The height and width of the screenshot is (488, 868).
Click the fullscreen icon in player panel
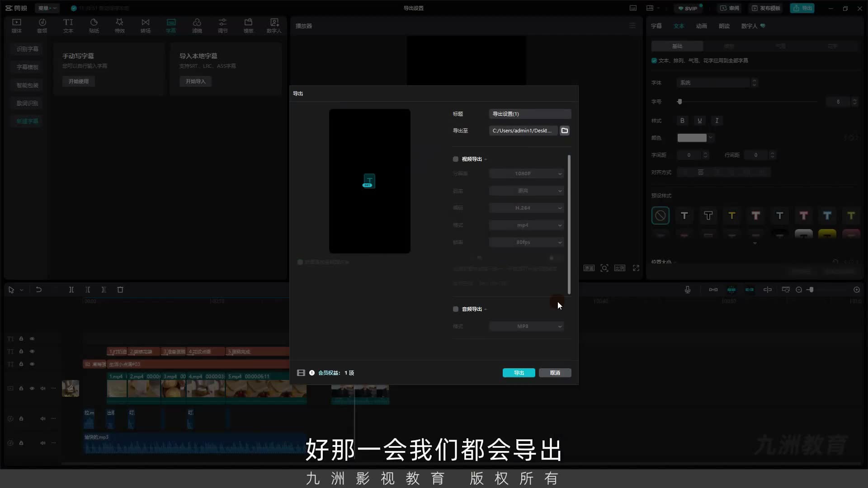[636, 268]
